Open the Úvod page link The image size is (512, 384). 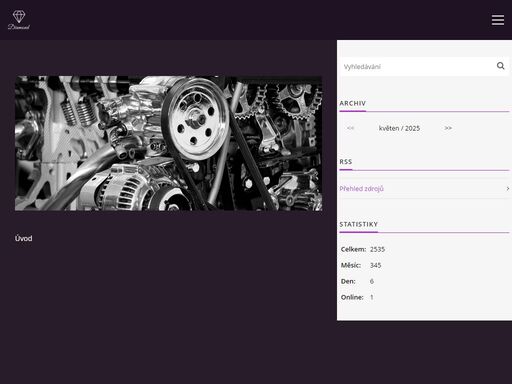click(23, 238)
